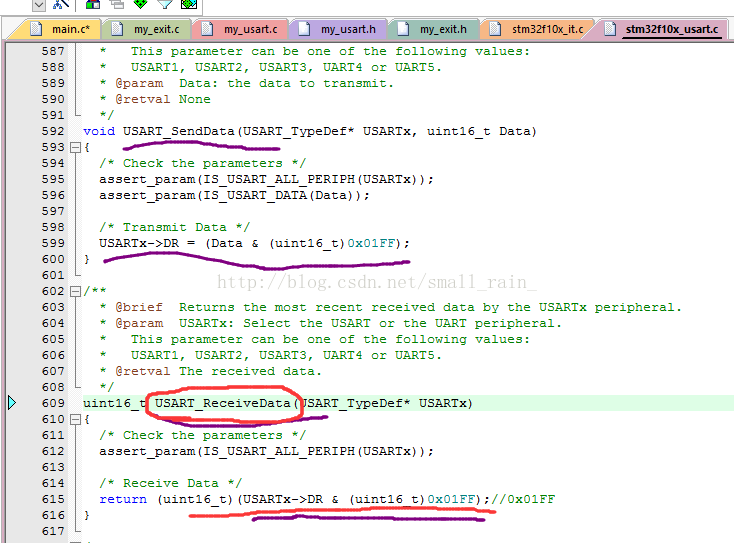
Task: Switch to the my_usart.h tab
Action: [348, 29]
